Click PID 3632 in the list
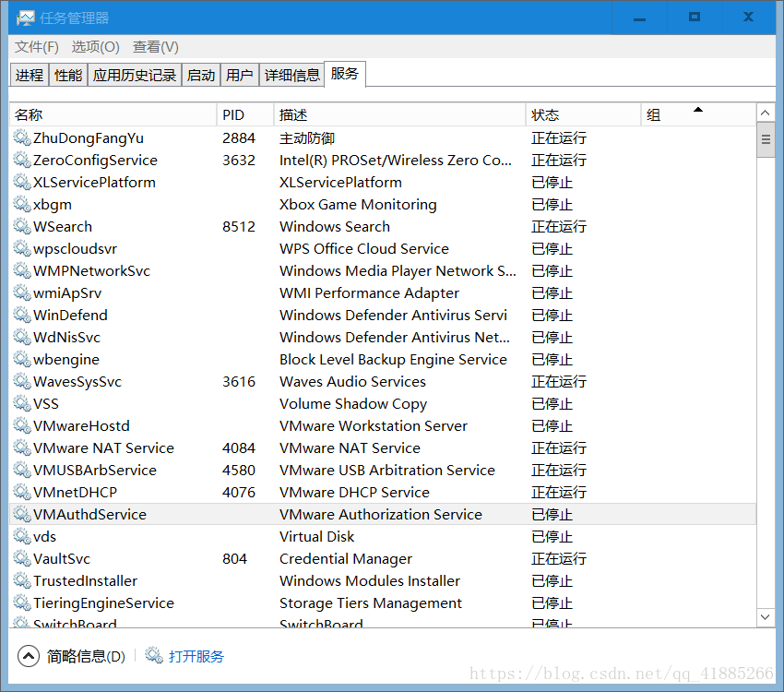The height and width of the screenshot is (692, 784). click(239, 160)
